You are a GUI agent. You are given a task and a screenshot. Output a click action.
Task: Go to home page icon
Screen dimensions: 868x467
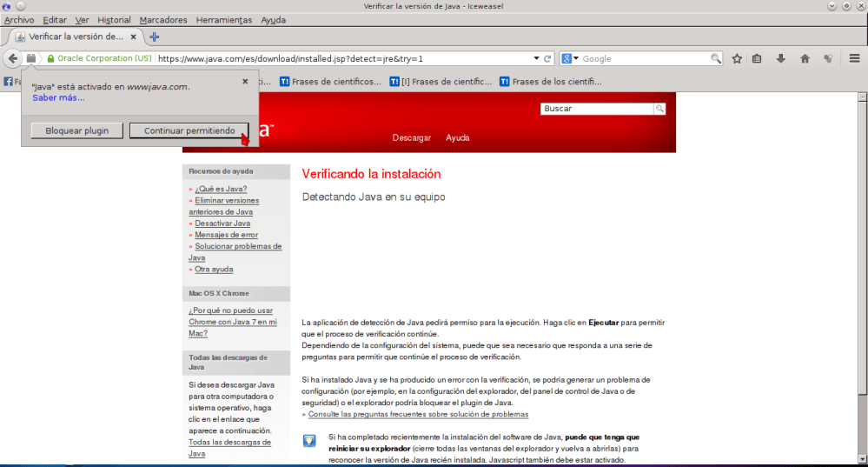(x=805, y=59)
